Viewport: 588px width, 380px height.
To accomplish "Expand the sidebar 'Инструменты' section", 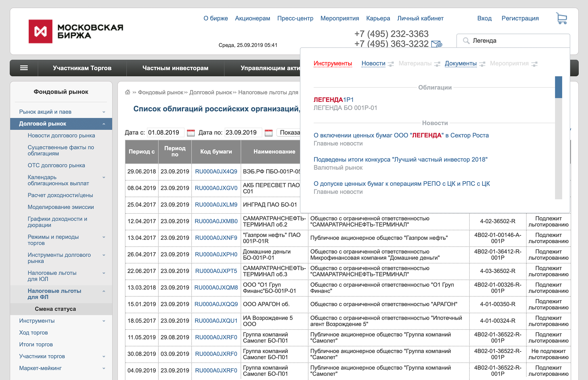I will click(x=104, y=321).
